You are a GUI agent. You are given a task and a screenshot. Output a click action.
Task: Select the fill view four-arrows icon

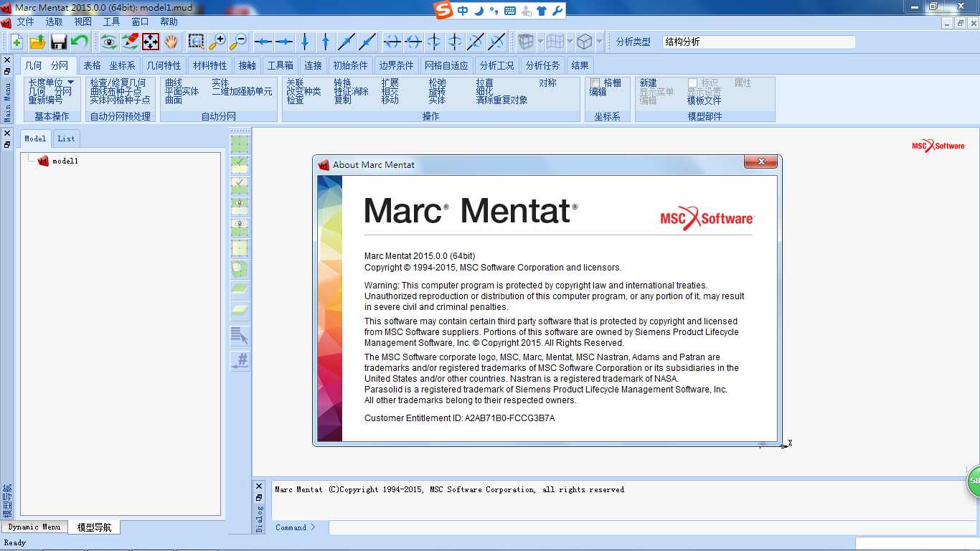[x=151, y=42]
